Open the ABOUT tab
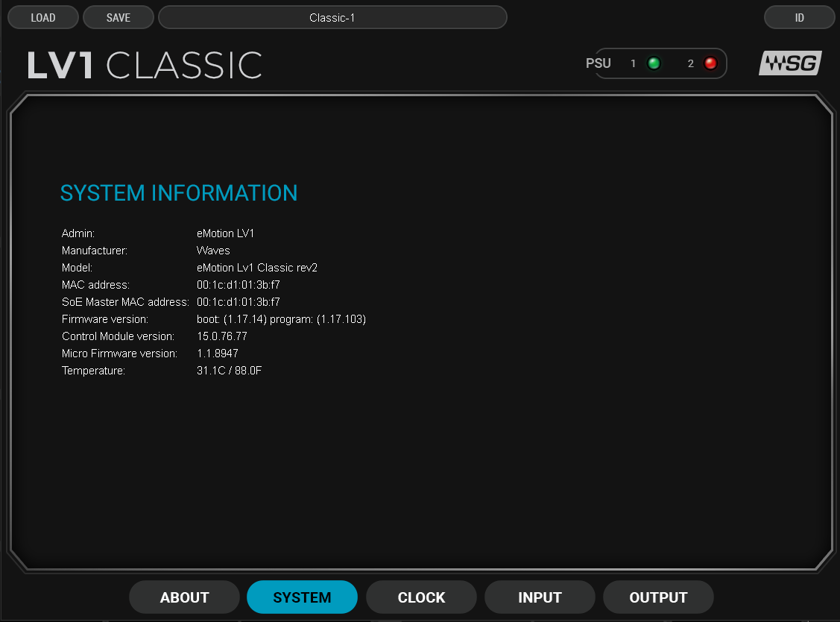 click(x=184, y=597)
